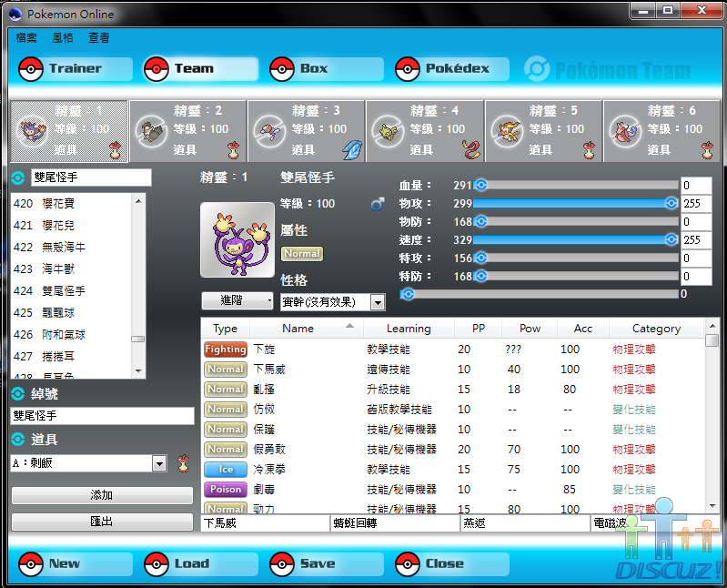Click move list scroll down arrow
This screenshot has height=588, width=727.
[712, 505]
